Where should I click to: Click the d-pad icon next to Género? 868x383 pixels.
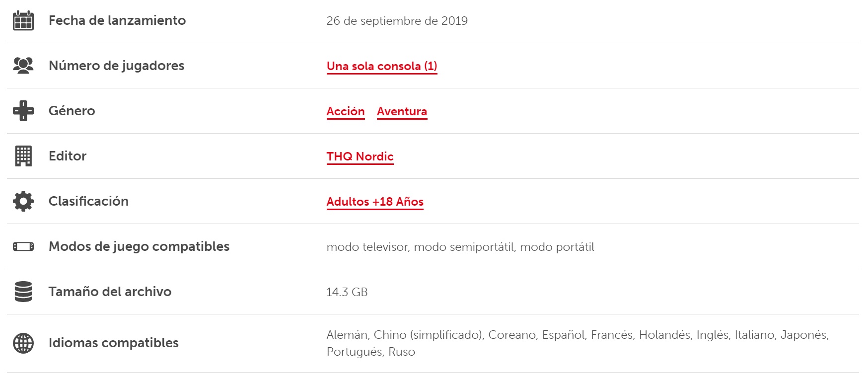coord(23,111)
